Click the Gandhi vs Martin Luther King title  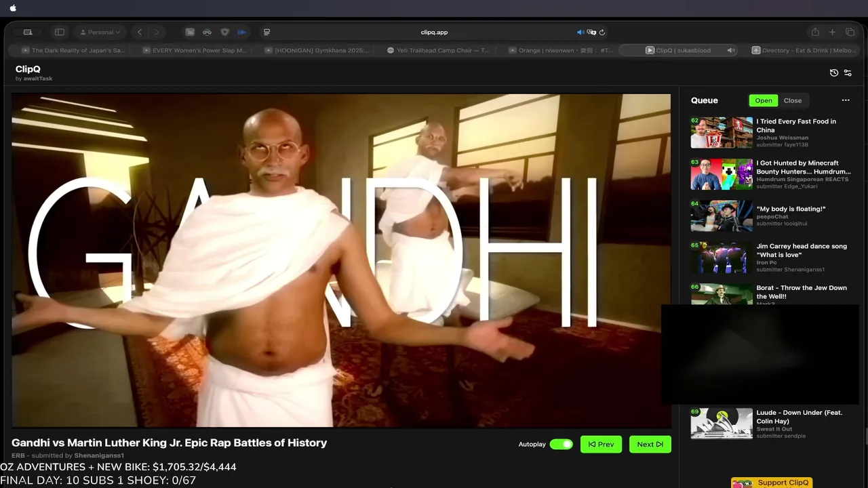(170, 443)
